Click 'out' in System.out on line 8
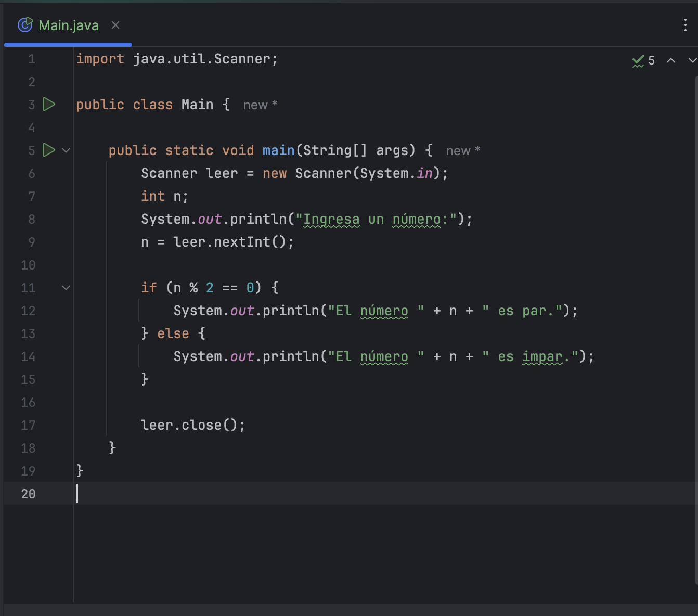The width and height of the screenshot is (698, 616). pyautogui.click(x=210, y=219)
